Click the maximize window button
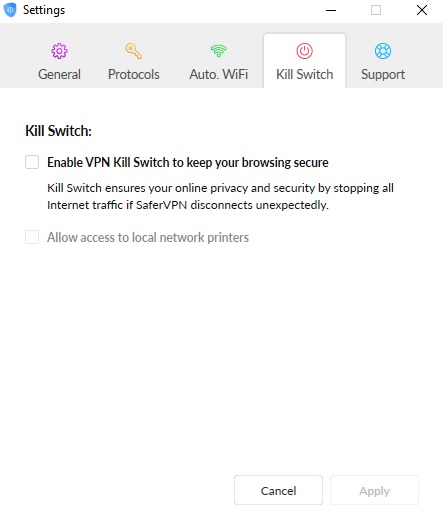Viewport: 443px width, 527px height. point(376,10)
